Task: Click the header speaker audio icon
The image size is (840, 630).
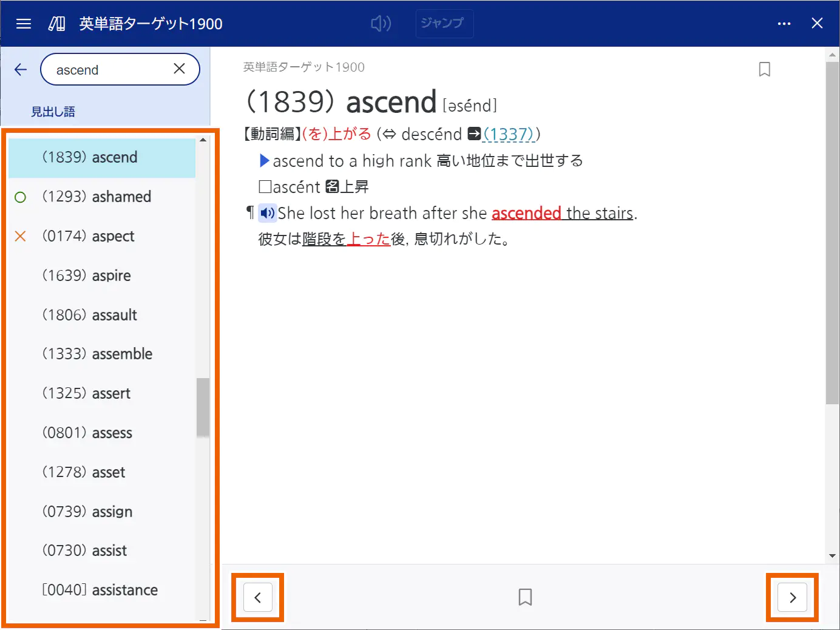Action: click(381, 24)
